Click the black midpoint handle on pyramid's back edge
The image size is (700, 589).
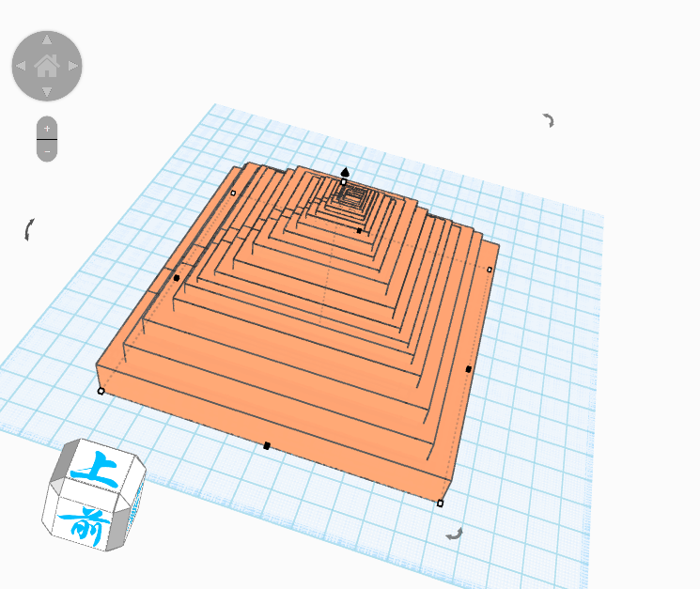point(359,231)
